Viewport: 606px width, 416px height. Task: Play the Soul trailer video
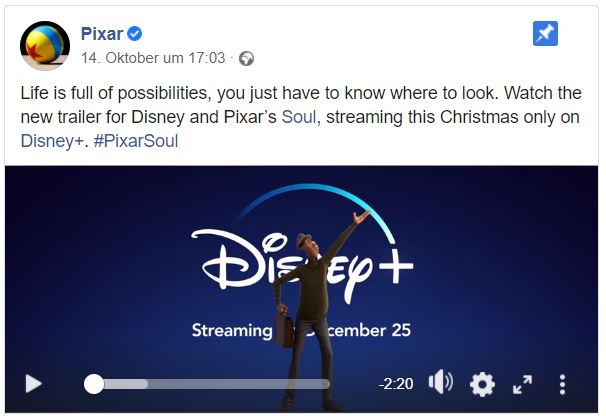pos(33,384)
